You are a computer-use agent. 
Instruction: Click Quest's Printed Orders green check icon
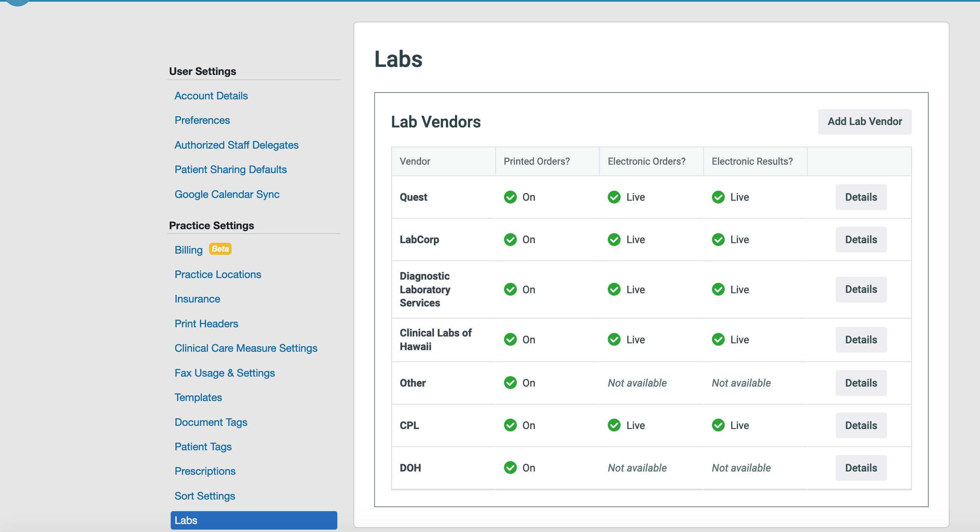510,197
